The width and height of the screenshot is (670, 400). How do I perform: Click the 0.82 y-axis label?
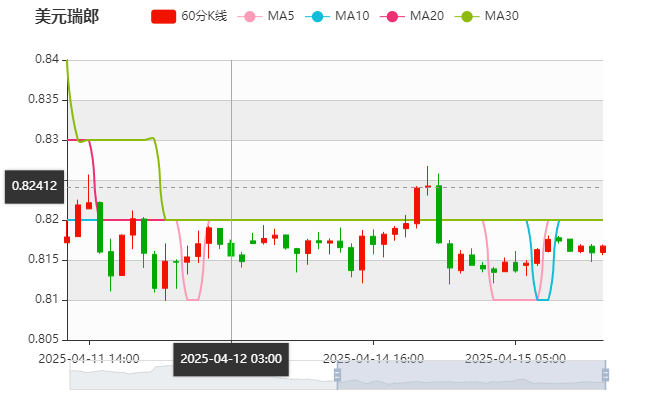click(x=47, y=219)
